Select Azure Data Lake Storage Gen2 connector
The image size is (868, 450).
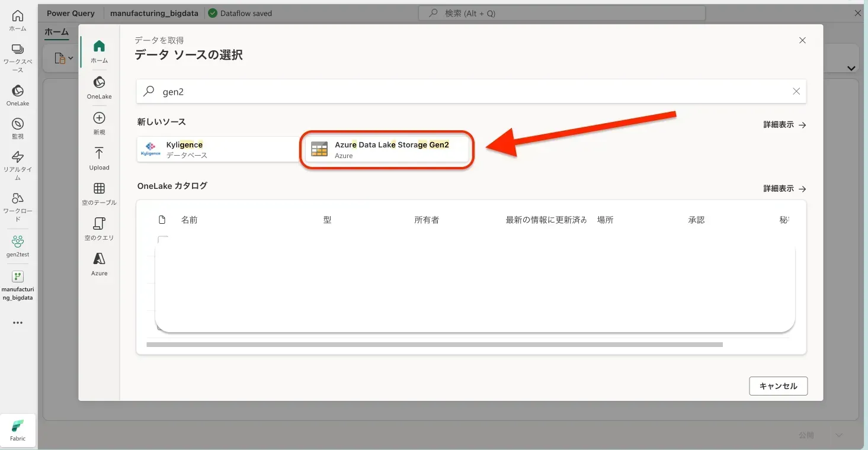[387, 150]
